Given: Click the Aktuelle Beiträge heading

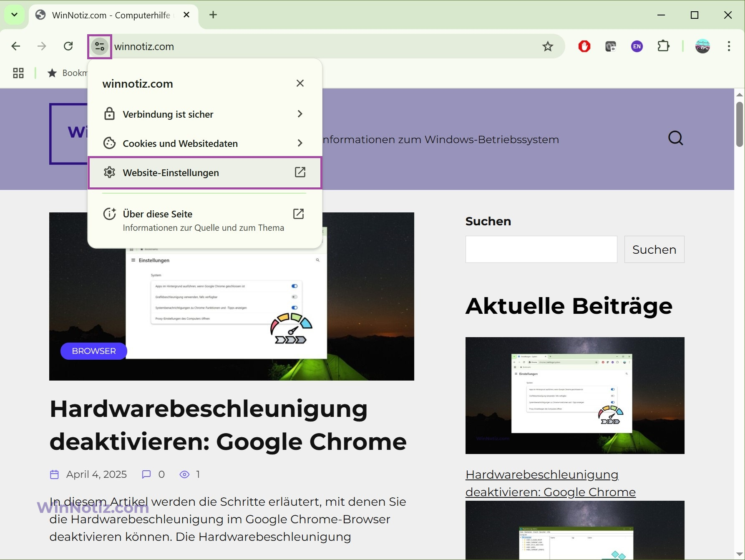Looking at the screenshot, I should tap(569, 306).
